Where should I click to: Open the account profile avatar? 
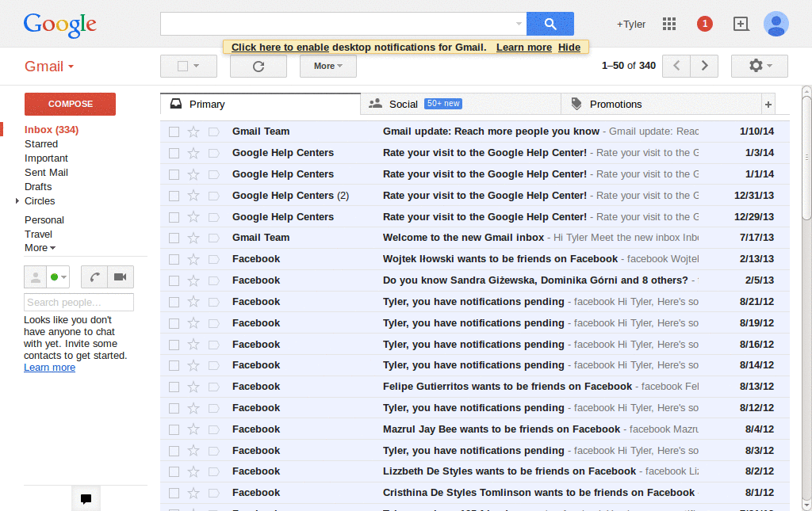776,24
